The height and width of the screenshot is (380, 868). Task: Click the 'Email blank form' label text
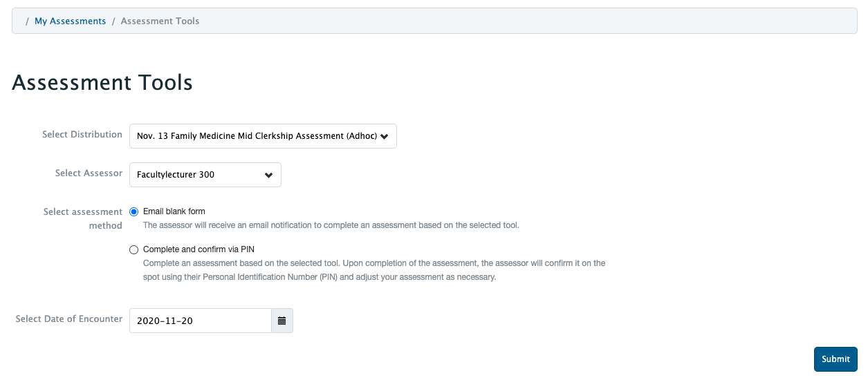[174, 211]
